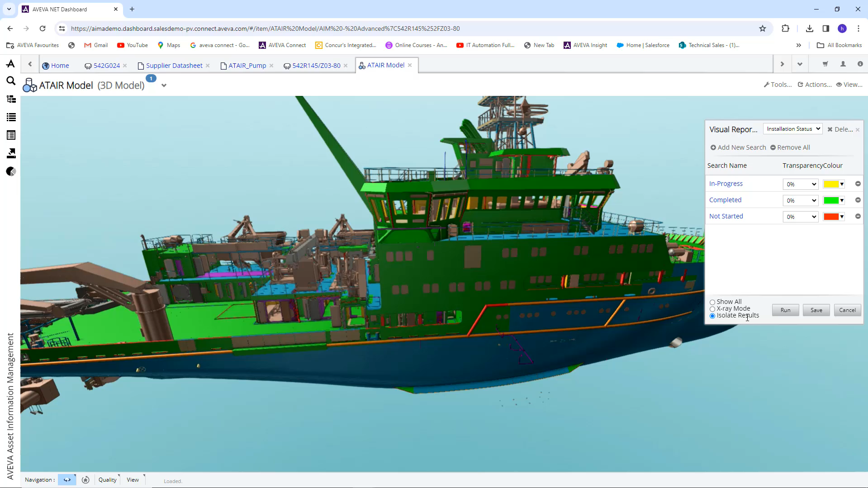Open the search icon in left sidebar

point(11,81)
